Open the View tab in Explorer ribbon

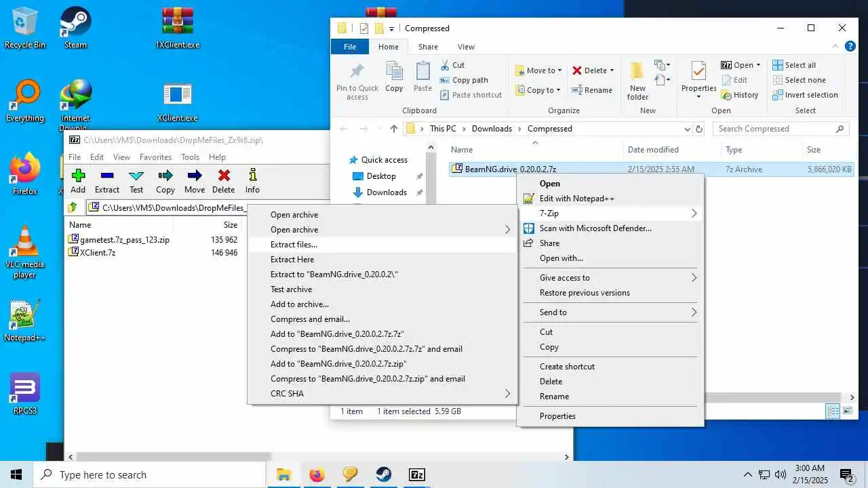(466, 47)
